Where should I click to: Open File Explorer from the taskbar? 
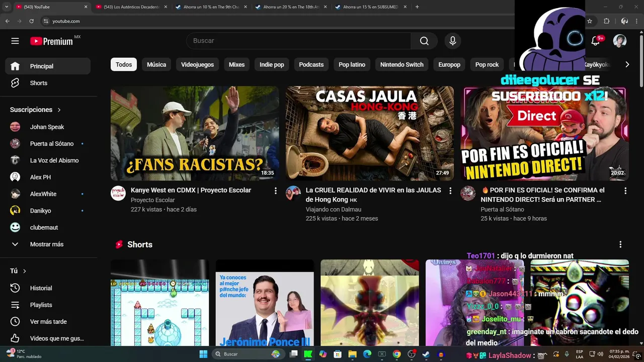pyautogui.click(x=352, y=354)
